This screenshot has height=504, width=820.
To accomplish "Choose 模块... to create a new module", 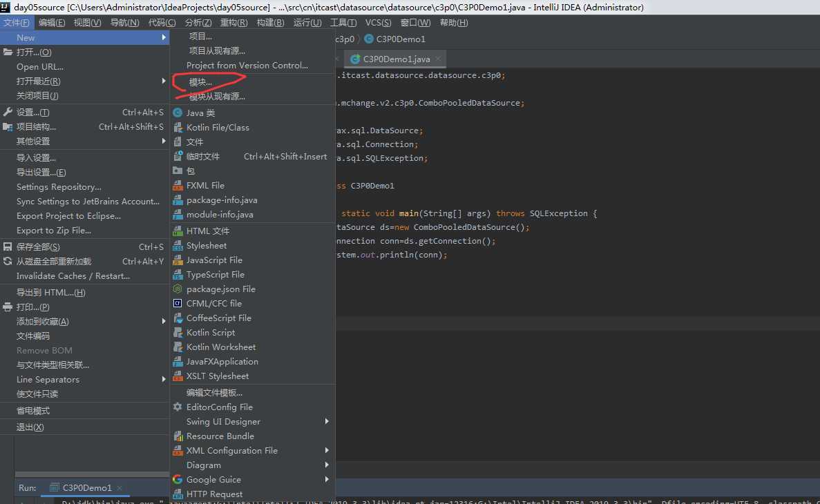I will tap(201, 82).
